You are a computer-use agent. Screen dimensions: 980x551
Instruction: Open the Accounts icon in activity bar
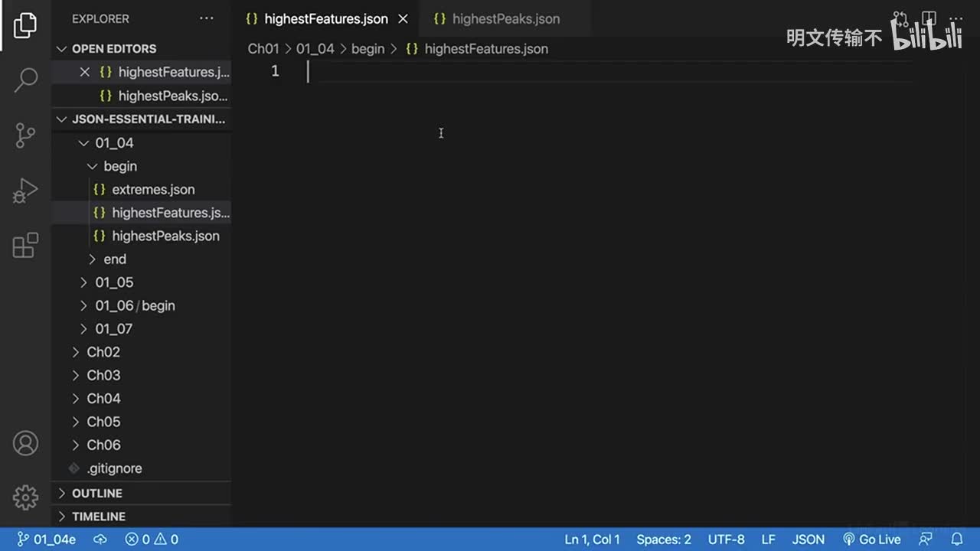click(25, 443)
